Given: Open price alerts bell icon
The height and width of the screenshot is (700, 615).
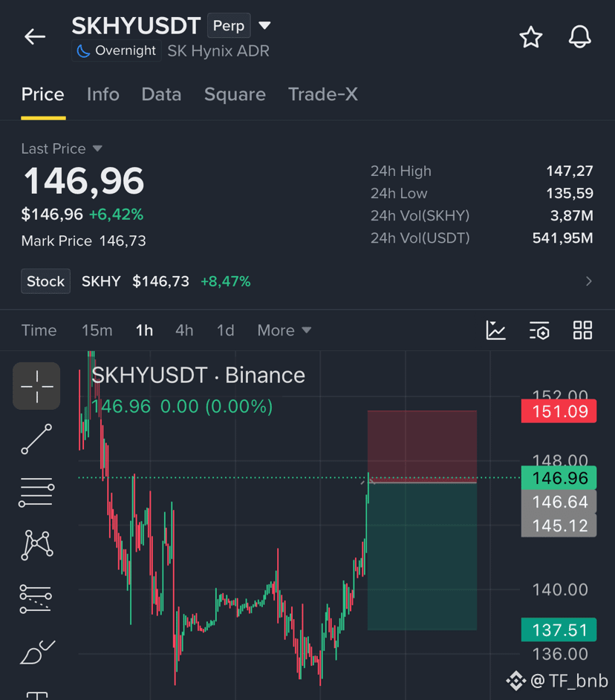Looking at the screenshot, I should (579, 36).
